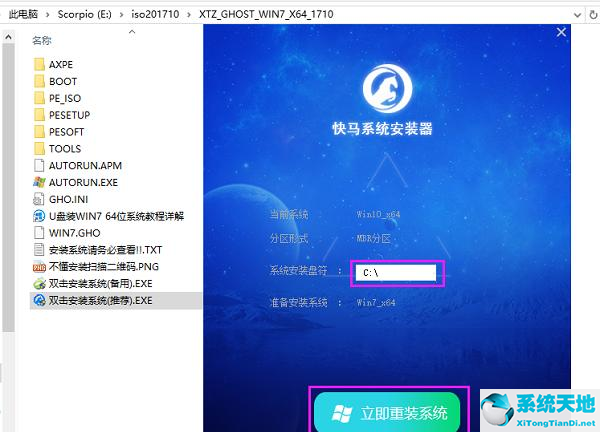Click the GHO.INI settings file icon
Screen dimensions: 600x432
click(39, 199)
